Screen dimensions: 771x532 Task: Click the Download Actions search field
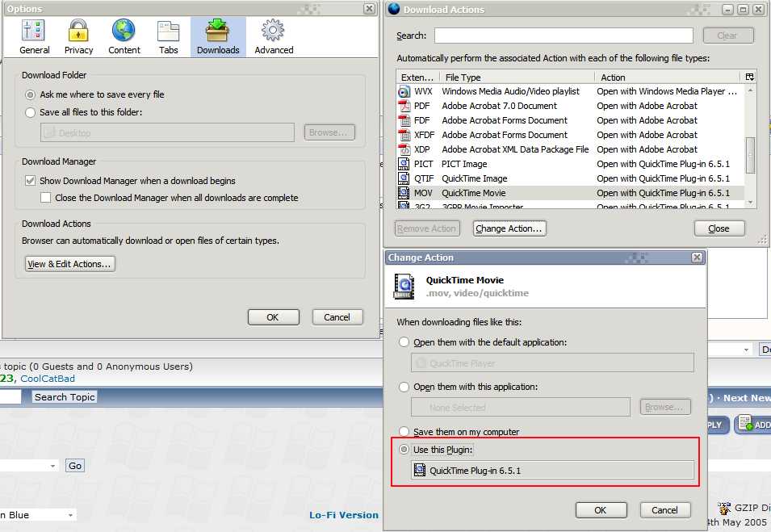point(564,36)
